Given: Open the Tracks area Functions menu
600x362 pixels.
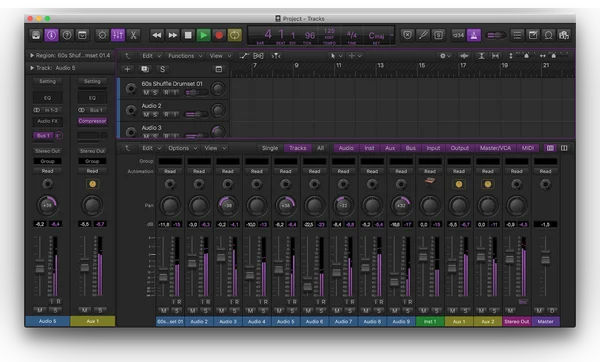Looking at the screenshot, I should 185,56.
